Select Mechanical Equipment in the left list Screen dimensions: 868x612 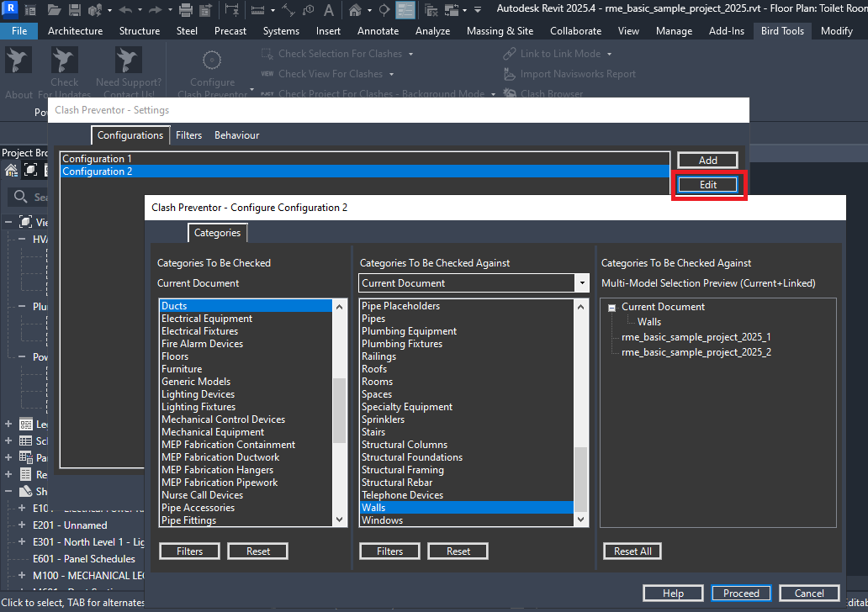(213, 432)
